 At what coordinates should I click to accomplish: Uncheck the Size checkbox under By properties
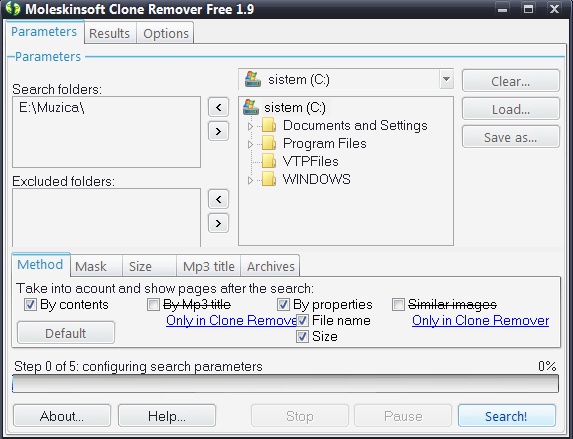click(x=302, y=336)
